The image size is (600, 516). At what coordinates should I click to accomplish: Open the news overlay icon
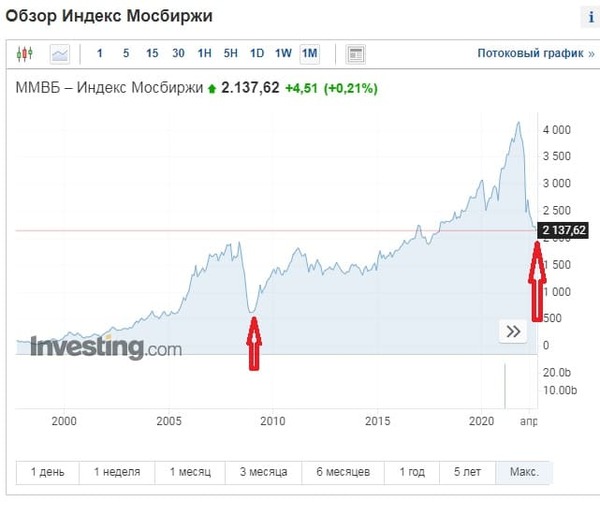click(x=356, y=53)
